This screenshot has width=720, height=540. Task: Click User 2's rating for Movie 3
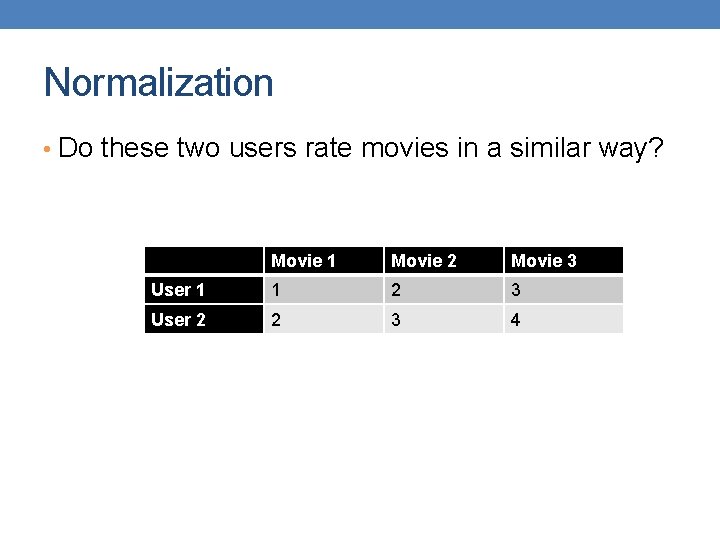pos(564,319)
